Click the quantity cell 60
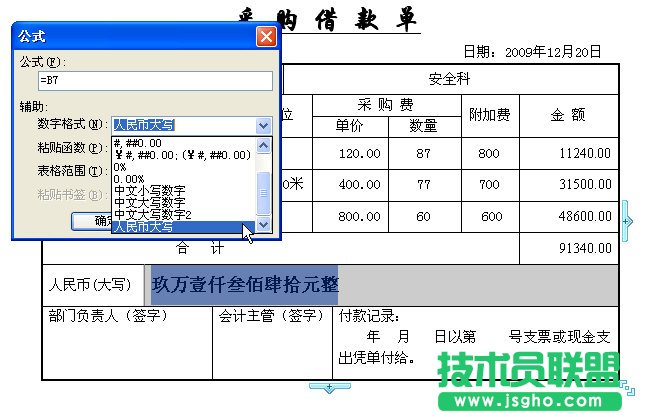 tap(423, 216)
